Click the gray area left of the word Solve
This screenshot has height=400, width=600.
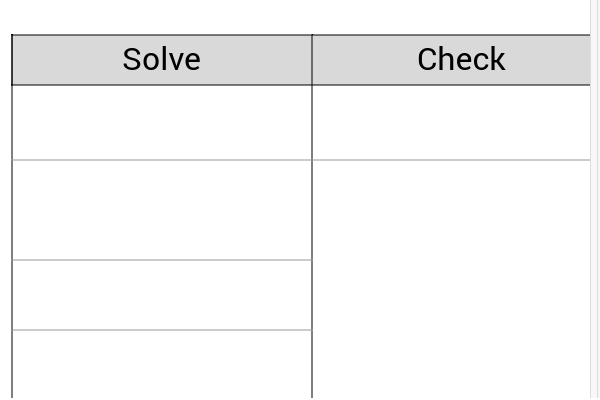point(67,60)
